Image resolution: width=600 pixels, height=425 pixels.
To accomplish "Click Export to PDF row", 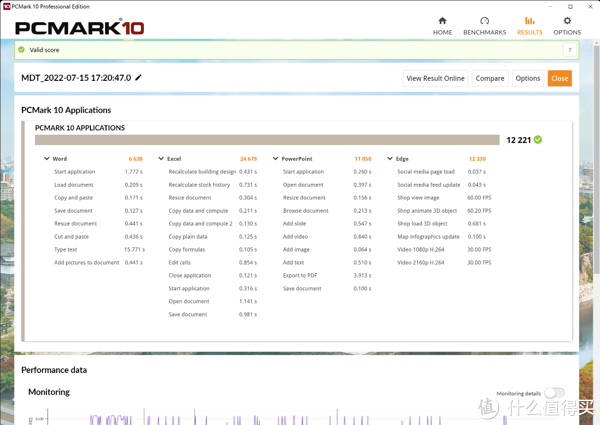I will 327,275.
